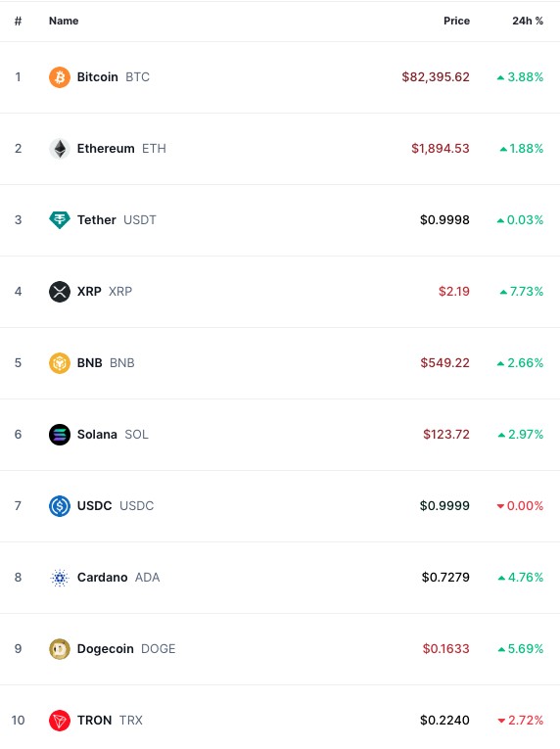The height and width of the screenshot is (749, 560).
Task: Sort table by the Price column header
Action: tap(456, 21)
